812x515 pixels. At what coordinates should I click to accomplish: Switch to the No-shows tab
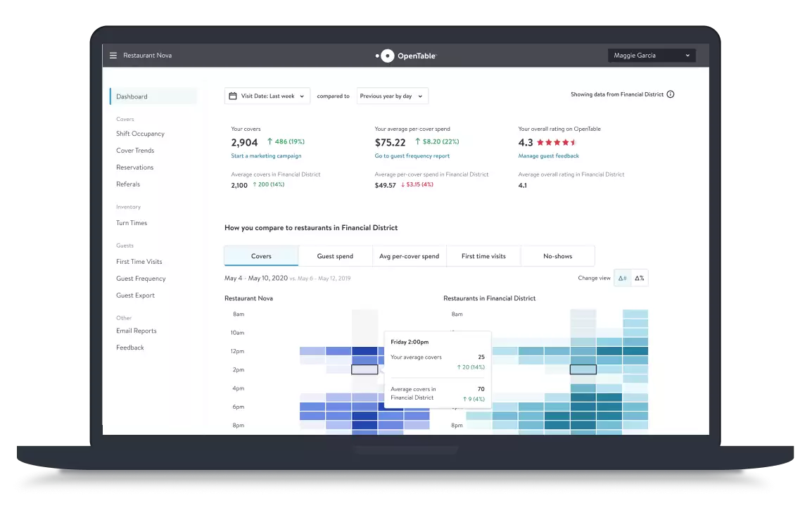pyautogui.click(x=557, y=256)
